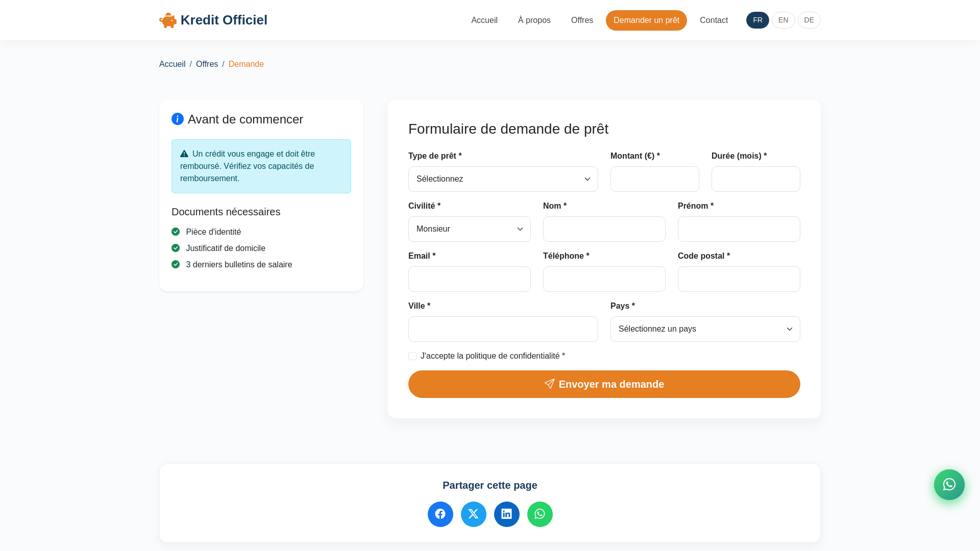The image size is (980, 551).
Task: Follow the Accueil breadcrumb link
Action: [x=172, y=64]
